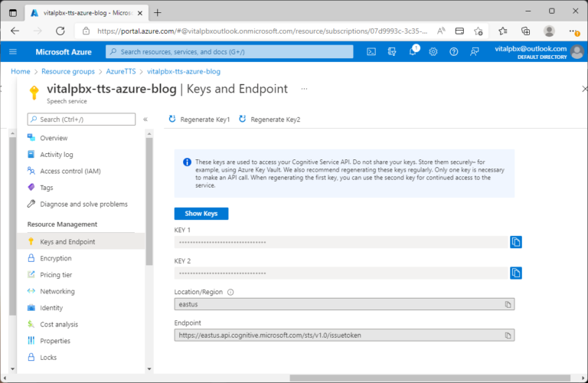Click Regenerate Key2
588x383 pixels.
pos(269,119)
